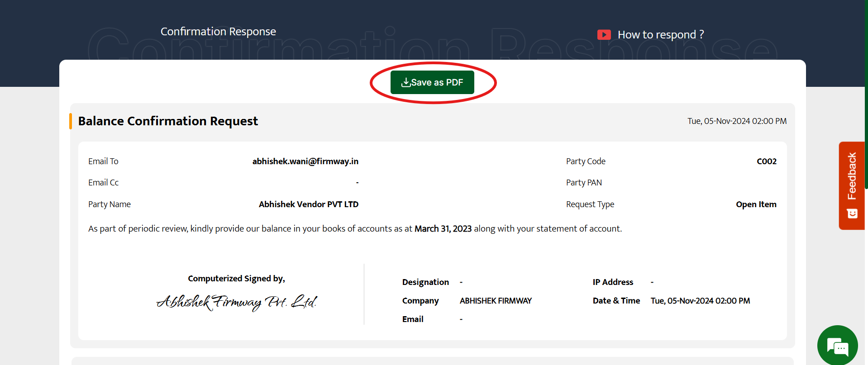Click the Date & Time value in signature block
The image size is (868, 365).
(x=700, y=301)
